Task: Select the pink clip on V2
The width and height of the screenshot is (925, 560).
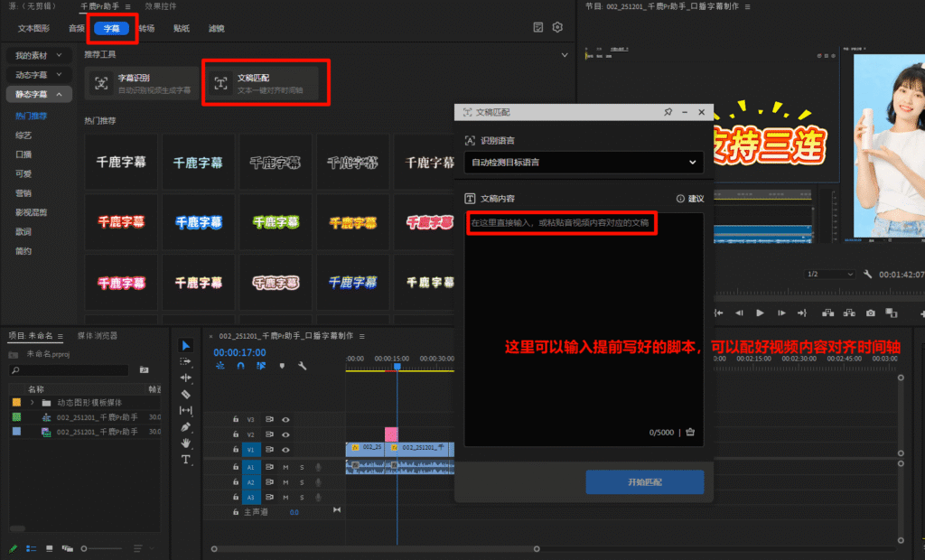Action: [x=391, y=434]
